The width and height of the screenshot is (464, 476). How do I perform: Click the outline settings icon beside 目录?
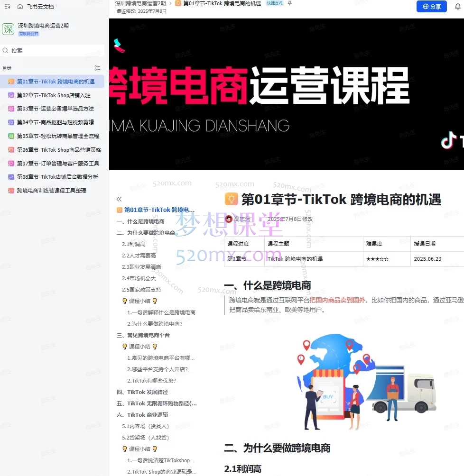click(x=97, y=68)
